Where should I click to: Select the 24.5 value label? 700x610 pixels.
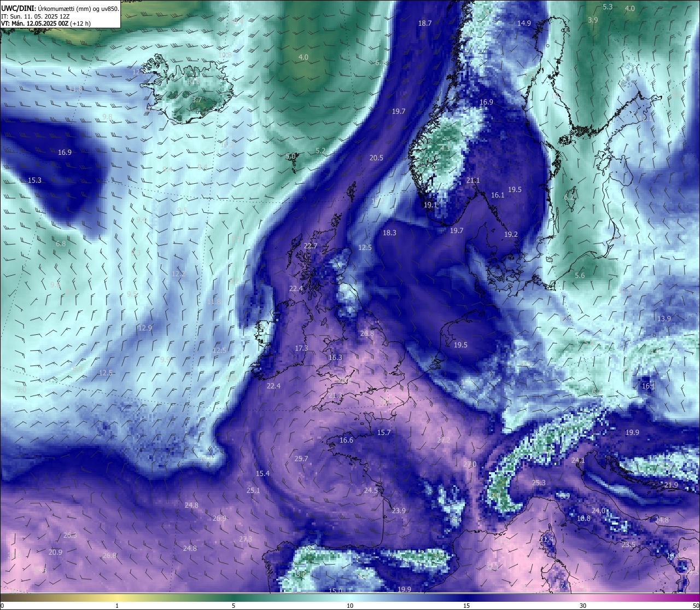click(x=371, y=490)
